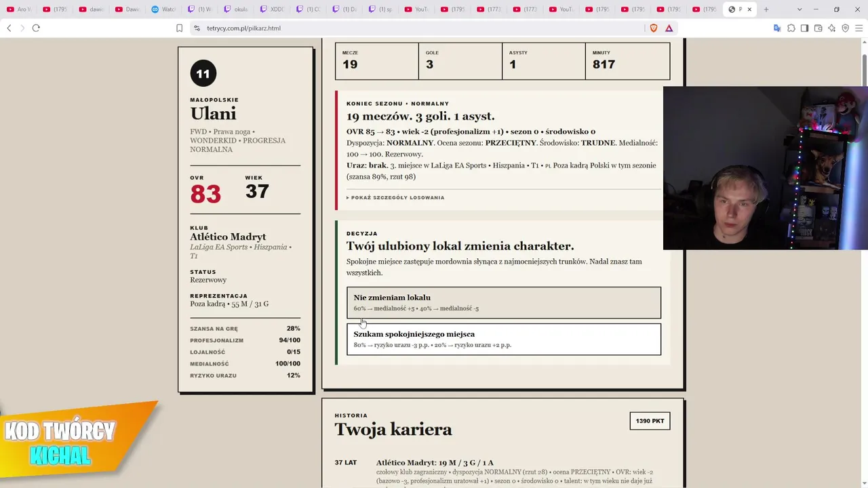
Task: Click heading Twój ulubiony lokal zmienia charakter
Action: (x=460, y=246)
